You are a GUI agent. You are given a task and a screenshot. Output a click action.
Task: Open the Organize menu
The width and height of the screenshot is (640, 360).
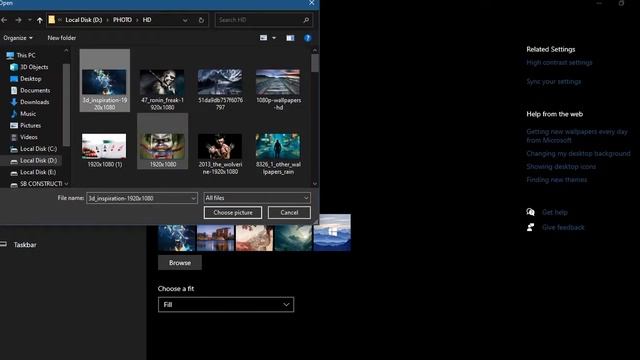coord(18,38)
